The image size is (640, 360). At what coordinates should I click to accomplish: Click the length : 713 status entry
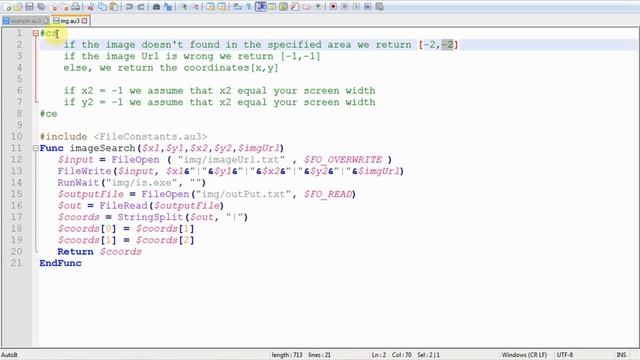point(287,355)
